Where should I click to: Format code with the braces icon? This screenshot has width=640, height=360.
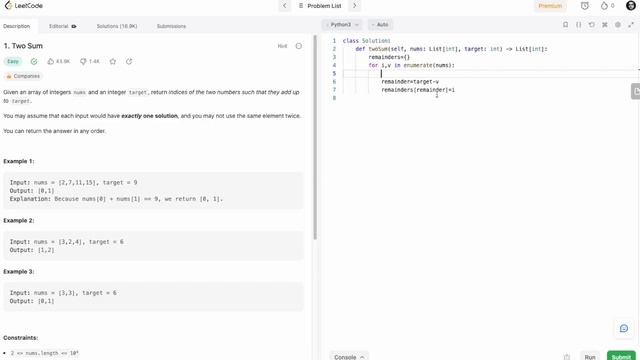click(x=579, y=25)
